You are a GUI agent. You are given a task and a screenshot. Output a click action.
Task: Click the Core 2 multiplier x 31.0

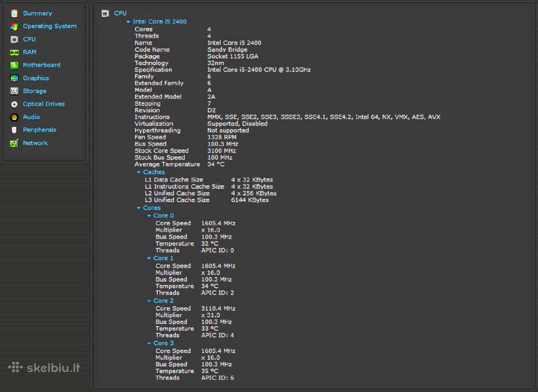(211, 315)
